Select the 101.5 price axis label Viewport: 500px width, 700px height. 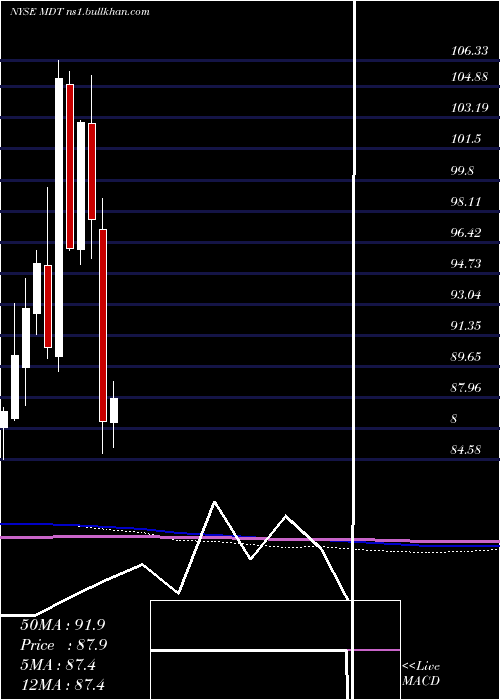tap(466, 139)
